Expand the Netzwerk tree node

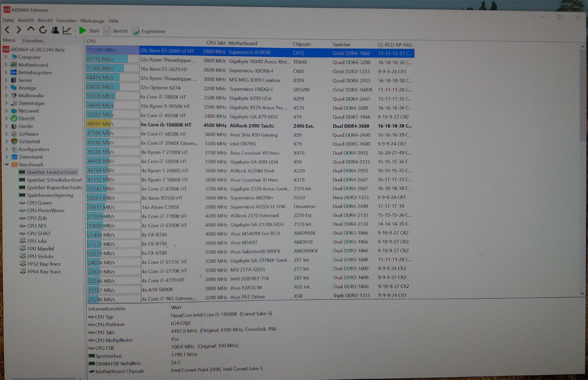tap(6, 111)
